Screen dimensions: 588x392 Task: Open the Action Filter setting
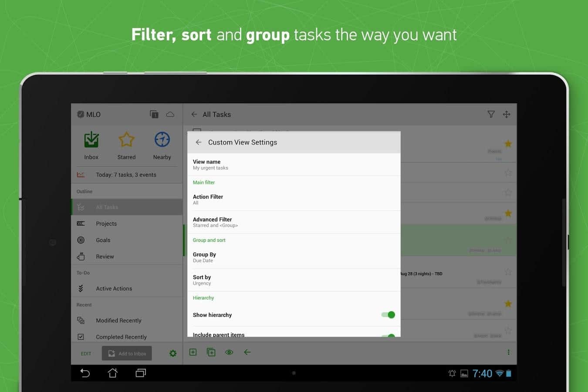click(x=294, y=199)
